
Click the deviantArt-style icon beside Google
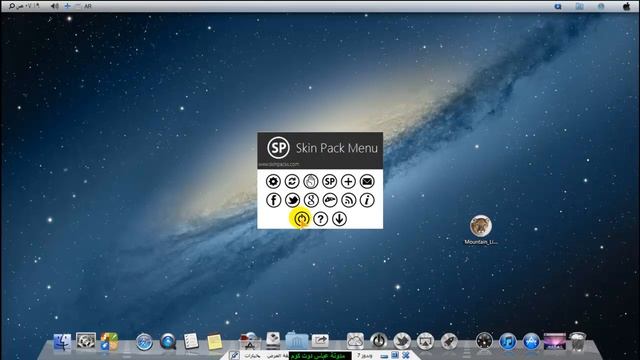(330, 200)
